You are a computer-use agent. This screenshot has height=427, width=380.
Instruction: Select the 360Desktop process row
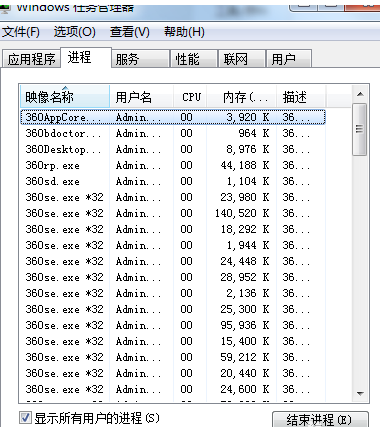coord(173,149)
